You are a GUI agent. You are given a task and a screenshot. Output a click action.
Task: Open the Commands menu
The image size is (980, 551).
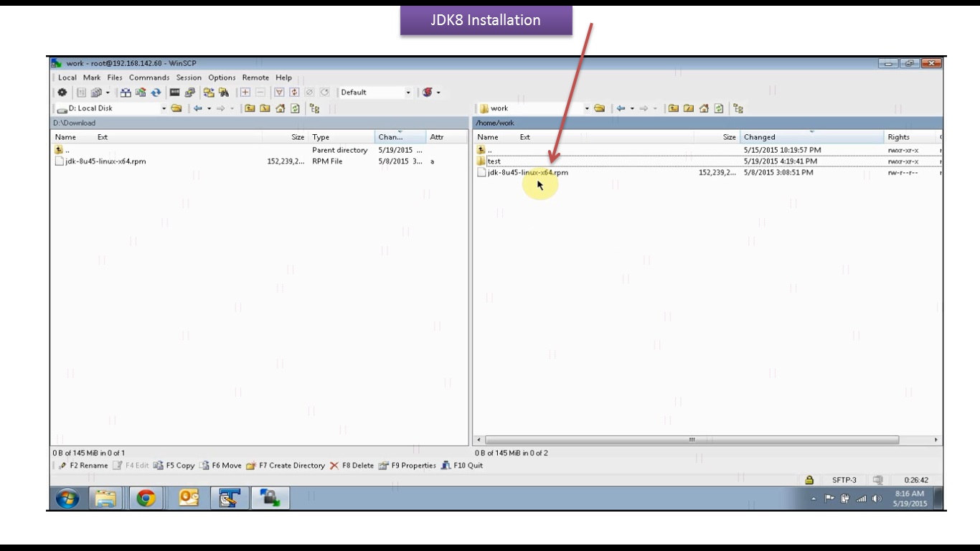click(149, 77)
